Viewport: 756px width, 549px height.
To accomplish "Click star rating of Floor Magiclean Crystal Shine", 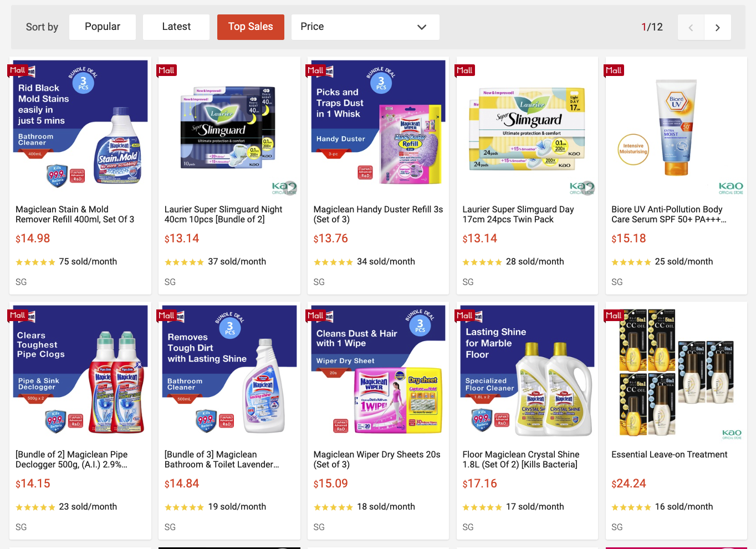I will pos(482,507).
